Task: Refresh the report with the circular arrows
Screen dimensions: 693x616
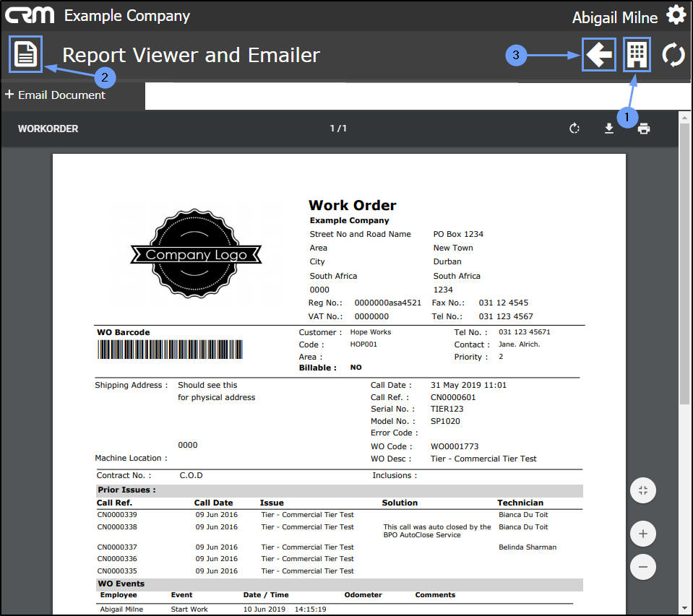Action: [x=673, y=55]
